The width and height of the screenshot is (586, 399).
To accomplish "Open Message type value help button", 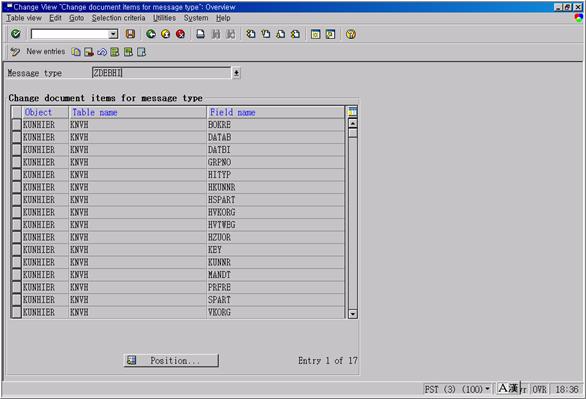I will (x=236, y=73).
